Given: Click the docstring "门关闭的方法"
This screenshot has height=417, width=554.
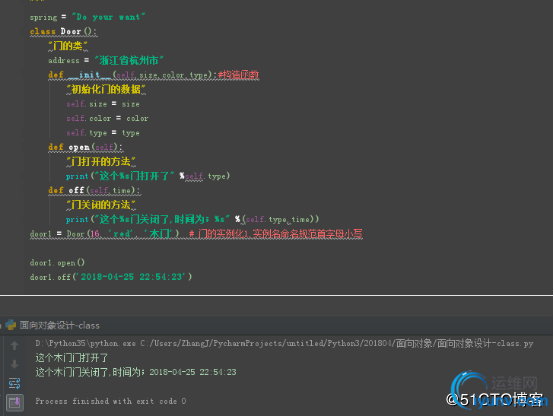Looking at the screenshot, I should (101, 205).
